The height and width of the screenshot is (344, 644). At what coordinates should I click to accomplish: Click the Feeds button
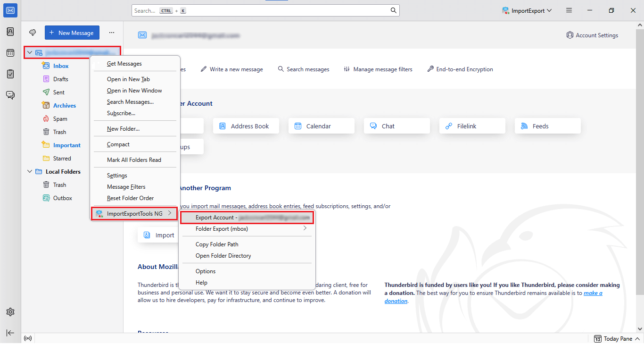pyautogui.click(x=547, y=126)
